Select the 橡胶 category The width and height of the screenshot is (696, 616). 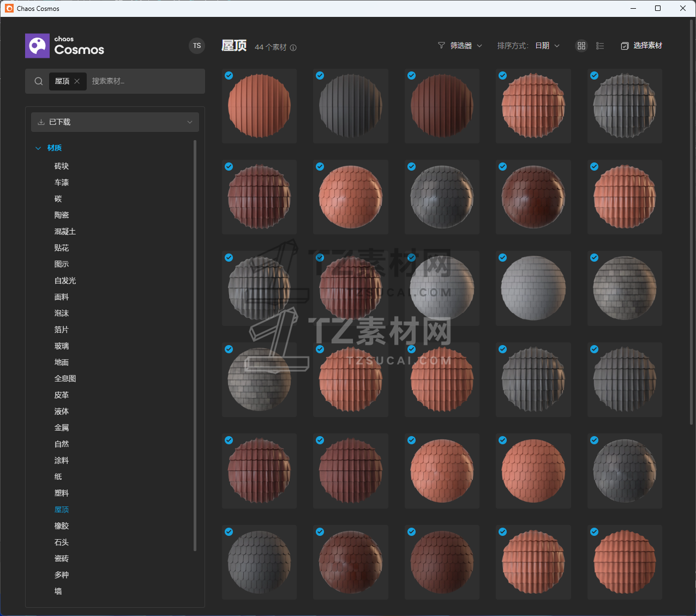[62, 526]
